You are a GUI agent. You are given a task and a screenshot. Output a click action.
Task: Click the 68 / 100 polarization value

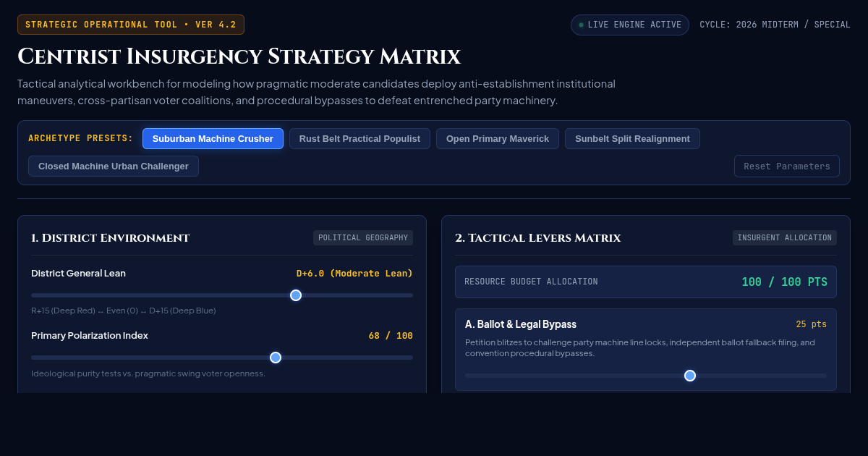point(391,335)
